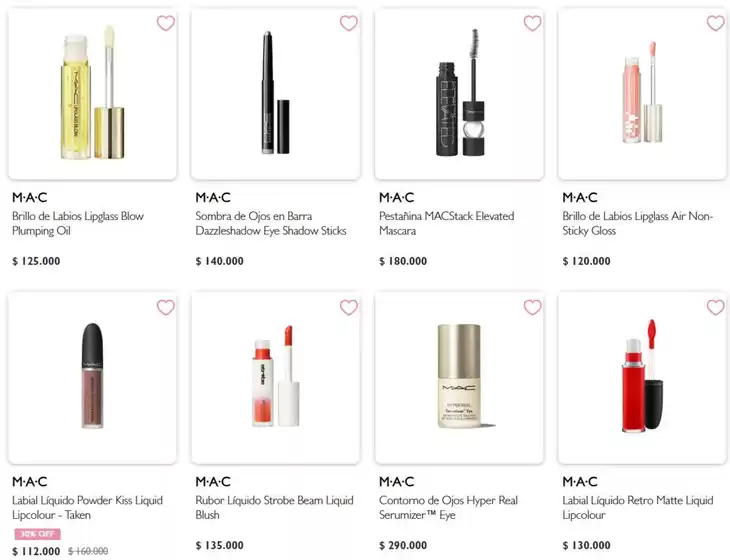Image resolution: width=730 pixels, height=560 pixels.
Task: Follow 'Pestañina MACStack Elevated Mascara' link
Action: click(446, 223)
